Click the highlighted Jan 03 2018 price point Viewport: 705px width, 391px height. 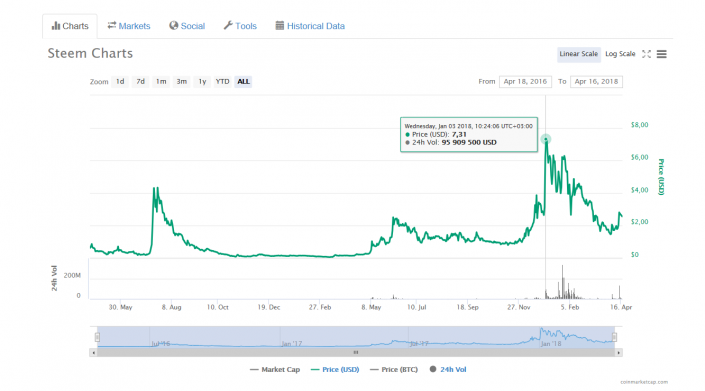tap(546, 139)
